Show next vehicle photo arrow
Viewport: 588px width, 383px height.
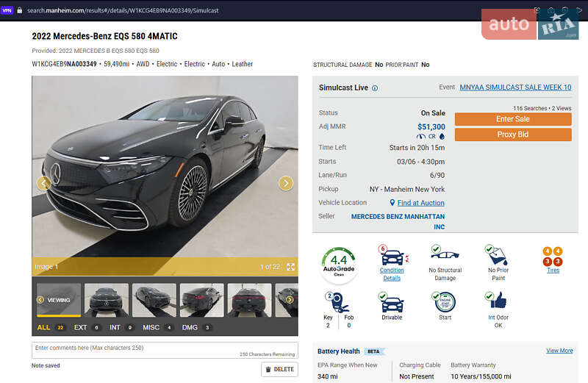pyautogui.click(x=286, y=183)
